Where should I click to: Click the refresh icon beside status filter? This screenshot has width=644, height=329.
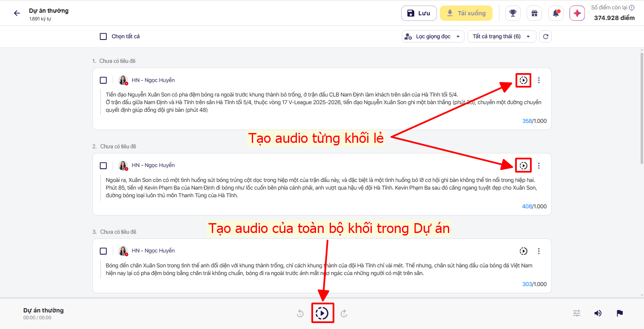click(545, 37)
